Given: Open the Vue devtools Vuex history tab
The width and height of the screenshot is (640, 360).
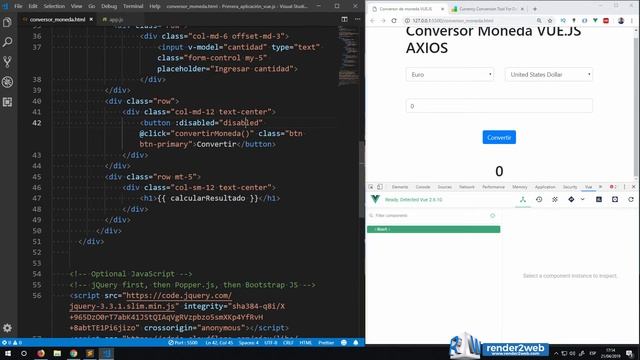Looking at the screenshot, I should pos(539,199).
